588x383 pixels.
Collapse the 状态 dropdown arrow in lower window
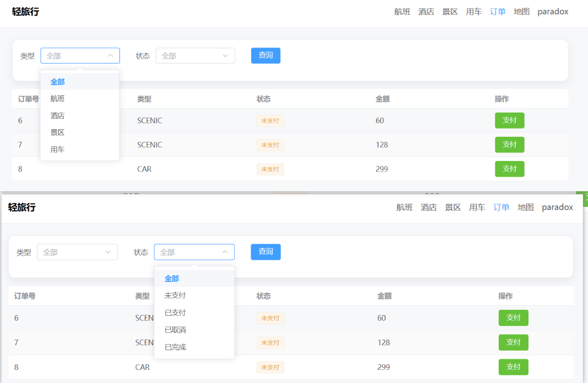(225, 252)
